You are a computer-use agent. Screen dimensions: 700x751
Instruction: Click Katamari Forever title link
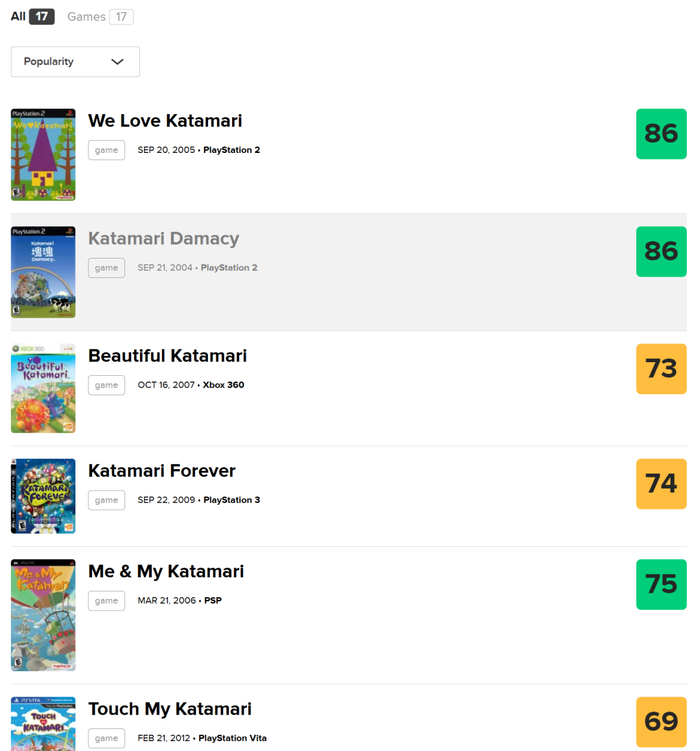tap(162, 471)
